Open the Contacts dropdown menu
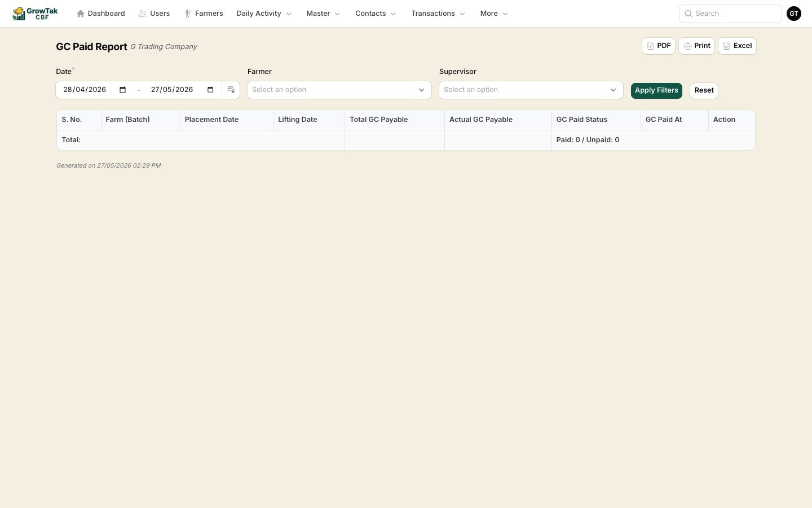This screenshot has width=812, height=508. (376, 14)
